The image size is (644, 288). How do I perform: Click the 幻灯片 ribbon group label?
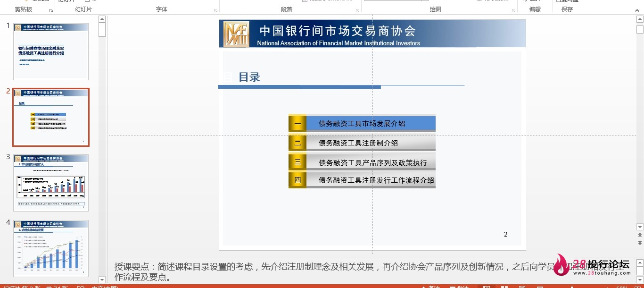tap(83, 9)
